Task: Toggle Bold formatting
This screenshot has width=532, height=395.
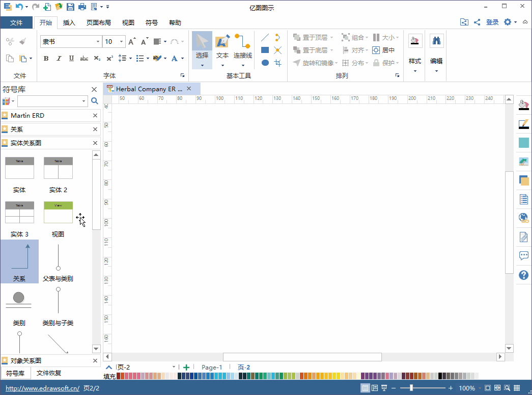Action: point(46,59)
